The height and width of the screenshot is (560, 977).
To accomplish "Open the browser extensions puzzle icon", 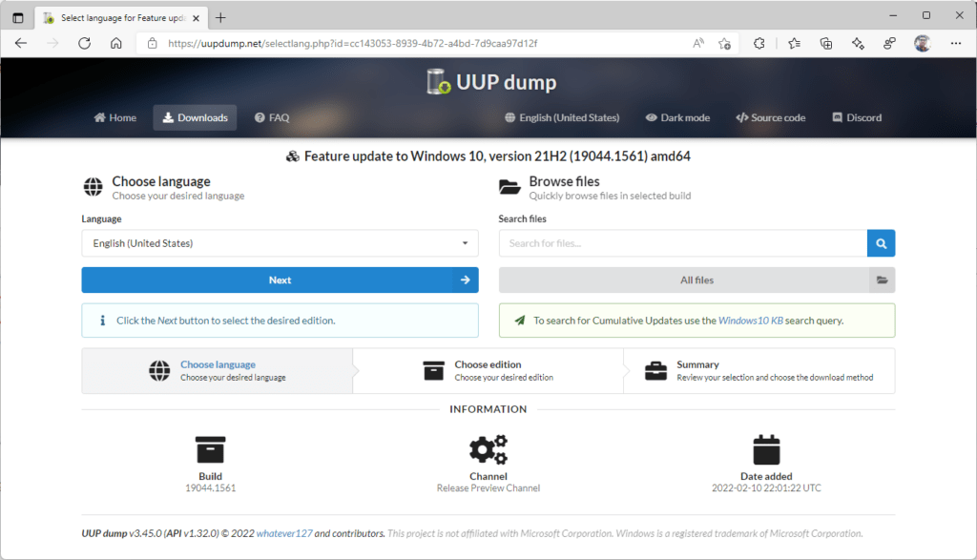I will (759, 43).
